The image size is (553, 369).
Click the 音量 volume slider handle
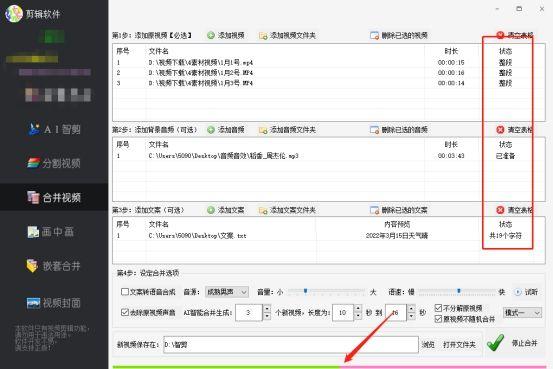point(305,291)
